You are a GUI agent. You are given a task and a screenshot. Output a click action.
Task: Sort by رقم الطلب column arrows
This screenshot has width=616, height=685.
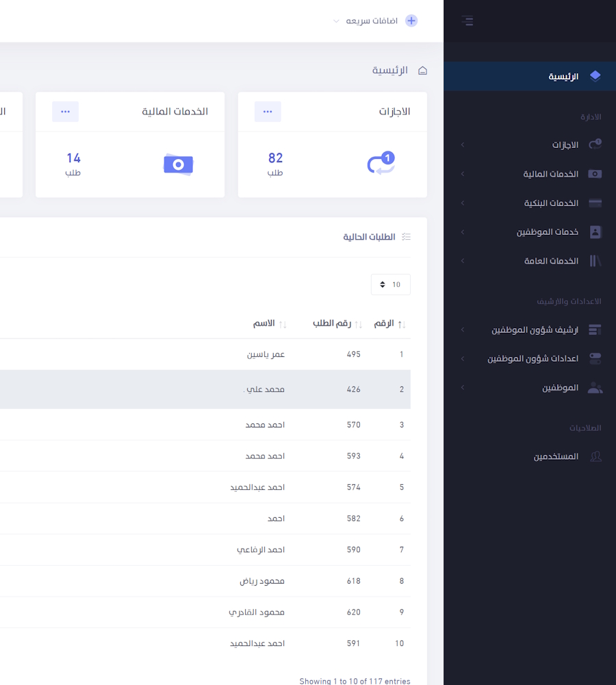click(x=359, y=324)
